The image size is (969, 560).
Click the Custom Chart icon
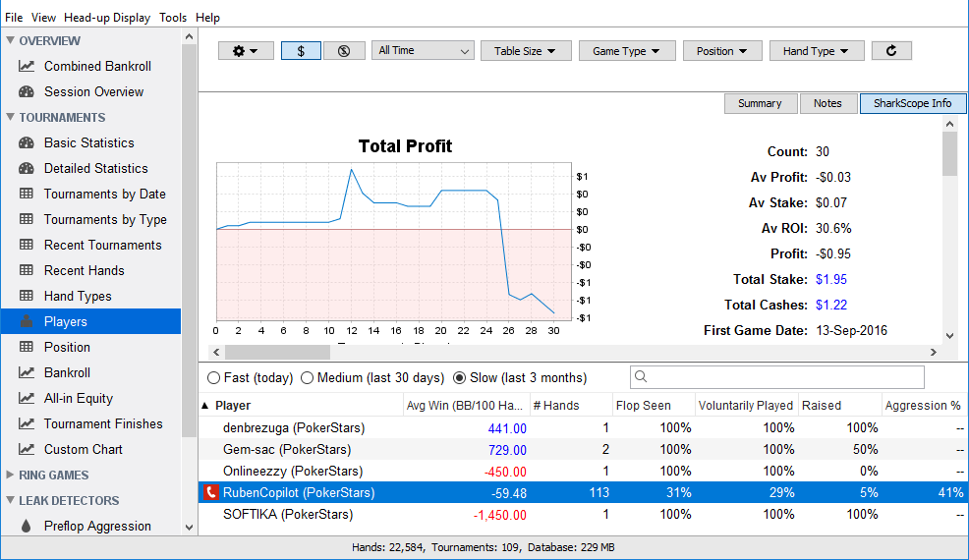(x=27, y=449)
